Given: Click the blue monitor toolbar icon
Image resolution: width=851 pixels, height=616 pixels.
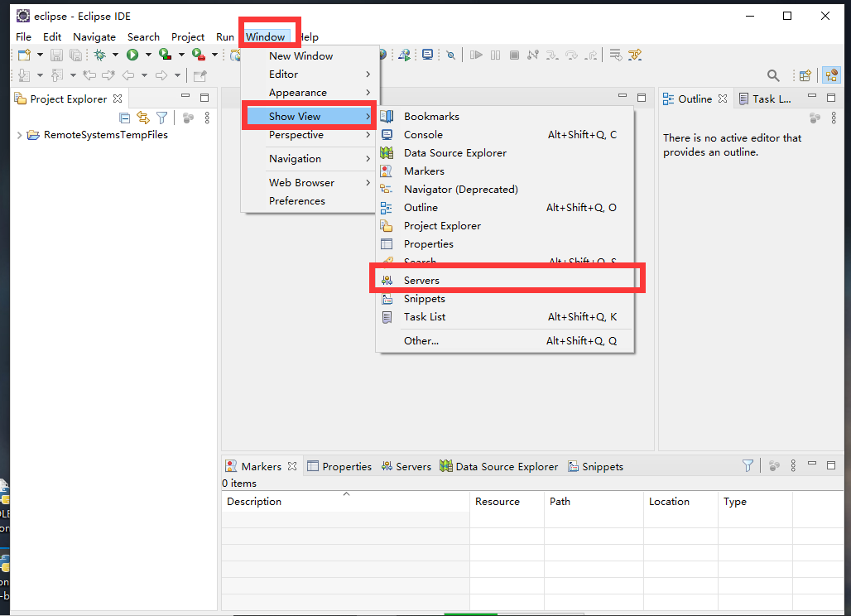Looking at the screenshot, I should (428, 55).
